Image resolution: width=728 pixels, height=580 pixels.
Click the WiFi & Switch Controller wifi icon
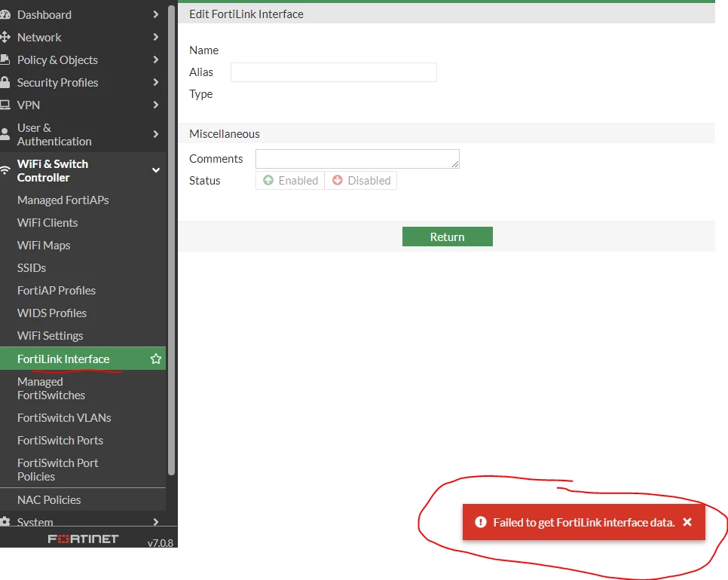coord(5,170)
